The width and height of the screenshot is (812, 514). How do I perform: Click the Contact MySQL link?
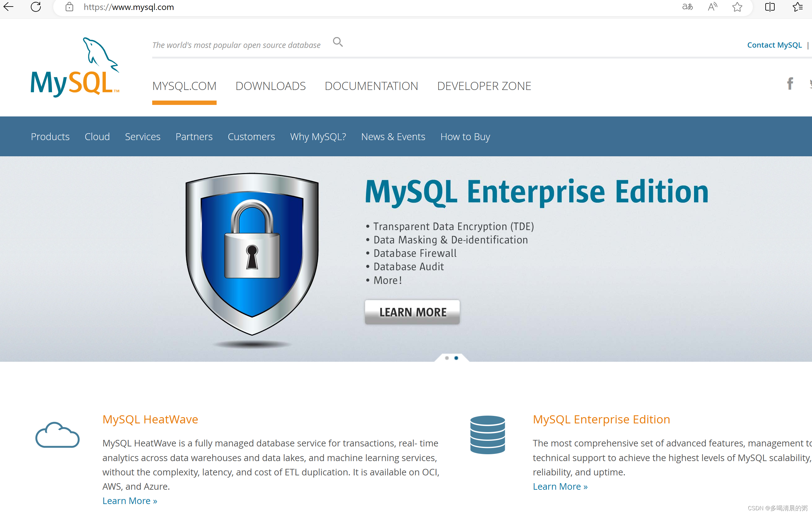774,45
